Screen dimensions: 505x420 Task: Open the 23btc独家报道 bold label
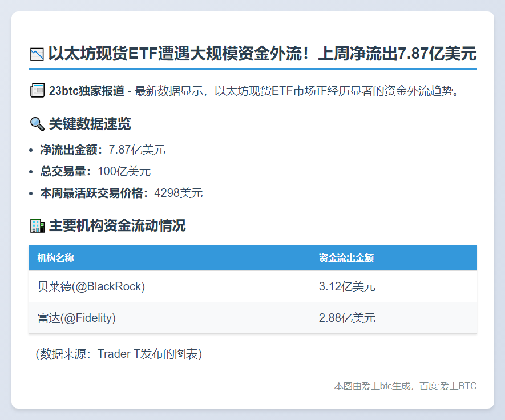click(x=86, y=91)
